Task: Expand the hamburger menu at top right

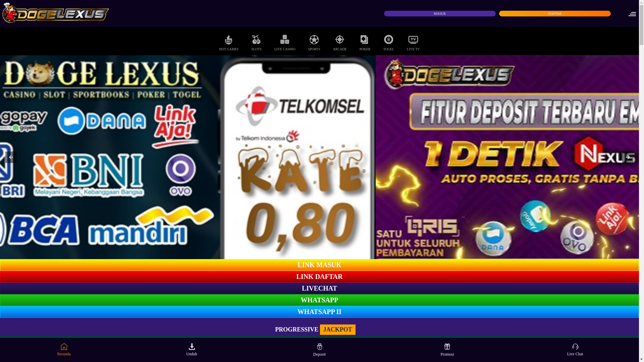Action: click(632, 14)
